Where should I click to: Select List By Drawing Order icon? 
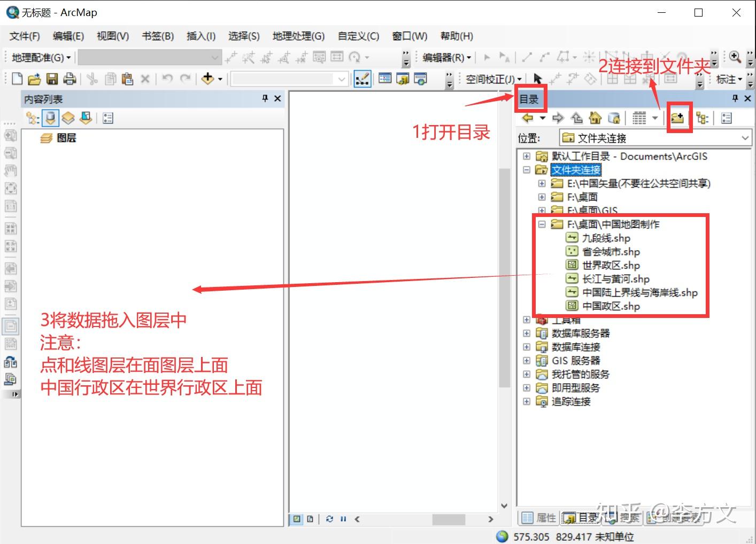32,118
